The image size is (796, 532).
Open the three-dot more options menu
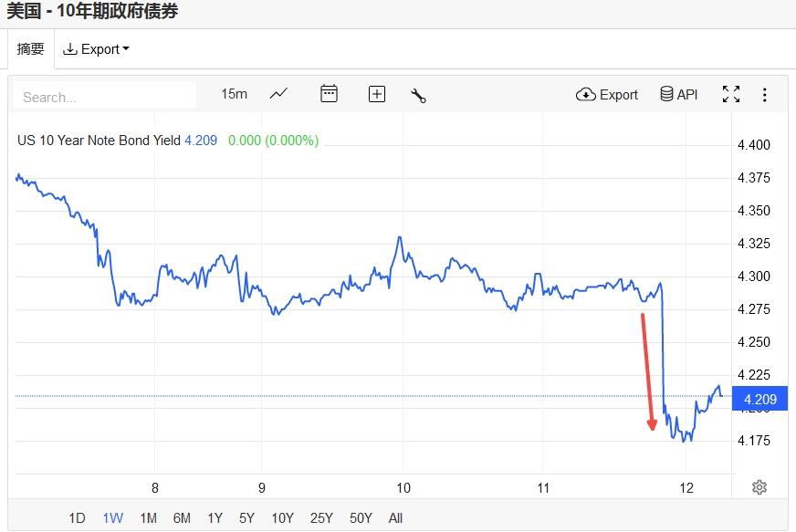pyautogui.click(x=765, y=95)
